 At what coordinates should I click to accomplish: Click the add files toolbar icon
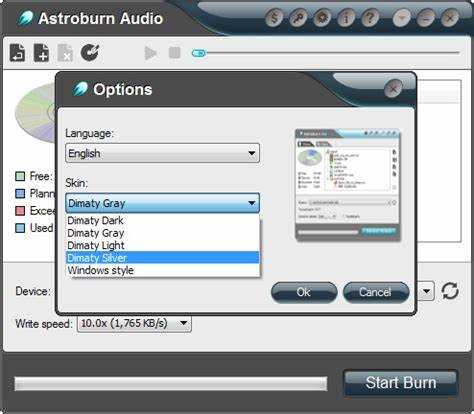41,53
